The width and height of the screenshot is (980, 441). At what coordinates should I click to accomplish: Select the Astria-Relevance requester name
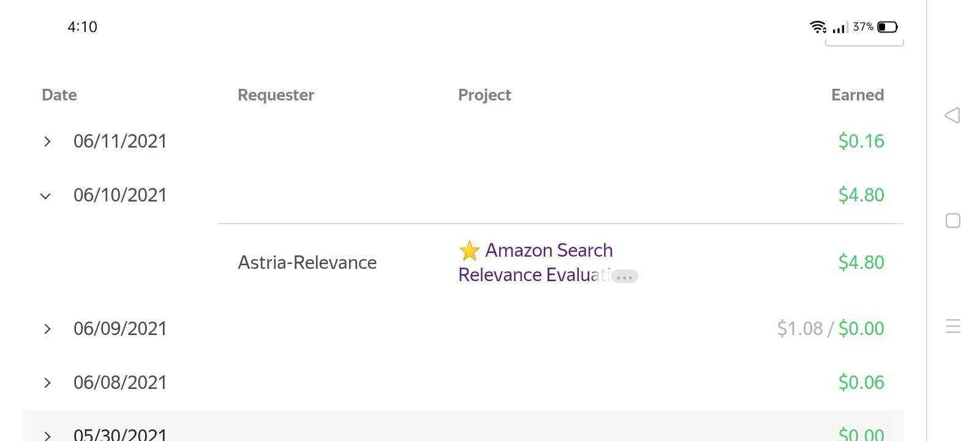click(x=307, y=263)
